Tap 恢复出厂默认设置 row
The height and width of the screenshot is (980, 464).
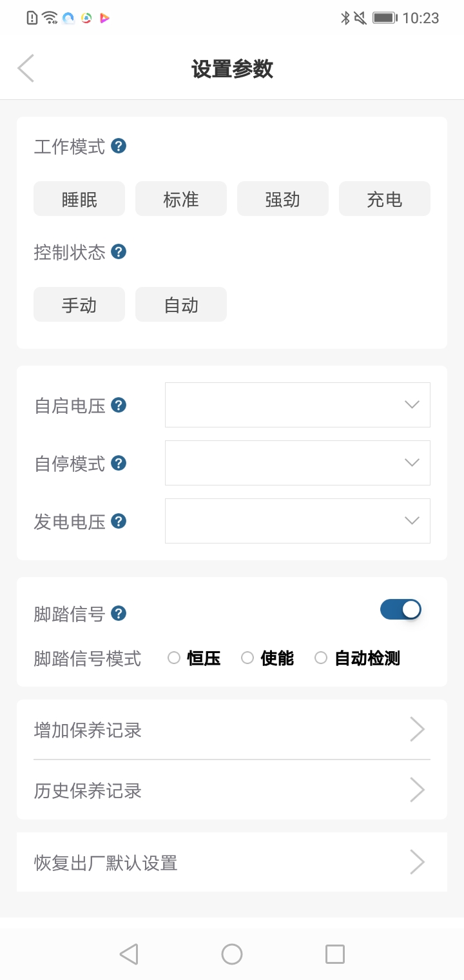231,863
